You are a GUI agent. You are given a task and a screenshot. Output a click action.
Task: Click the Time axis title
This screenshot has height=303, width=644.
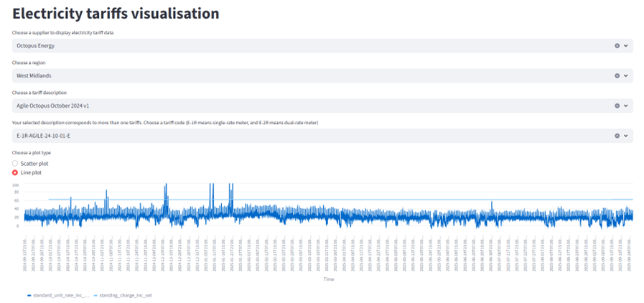click(328, 279)
